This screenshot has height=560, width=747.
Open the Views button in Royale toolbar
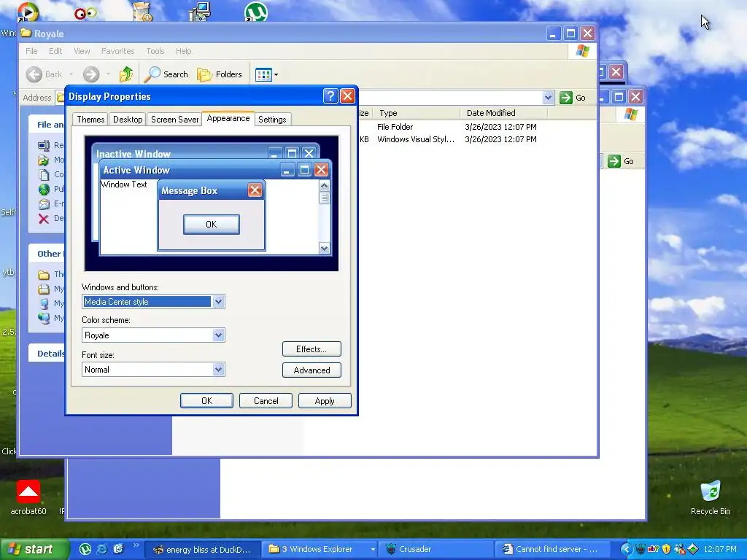point(266,74)
